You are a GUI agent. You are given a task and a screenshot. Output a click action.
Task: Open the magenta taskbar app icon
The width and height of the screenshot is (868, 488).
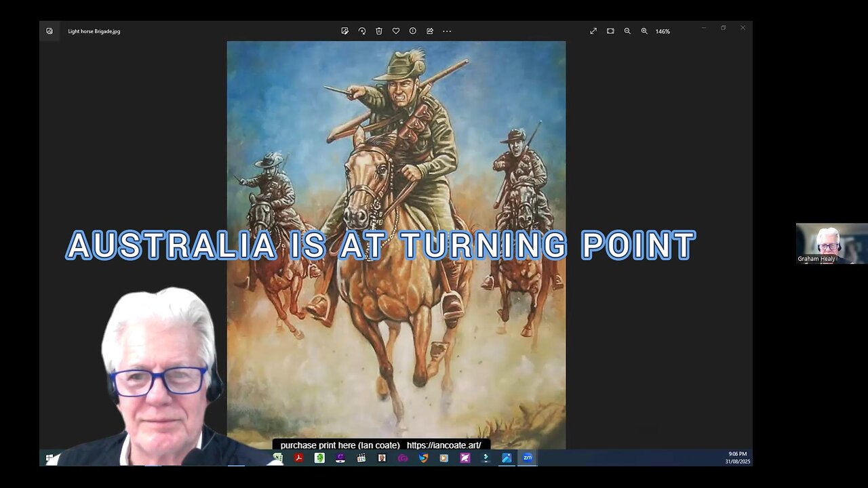(x=465, y=458)
